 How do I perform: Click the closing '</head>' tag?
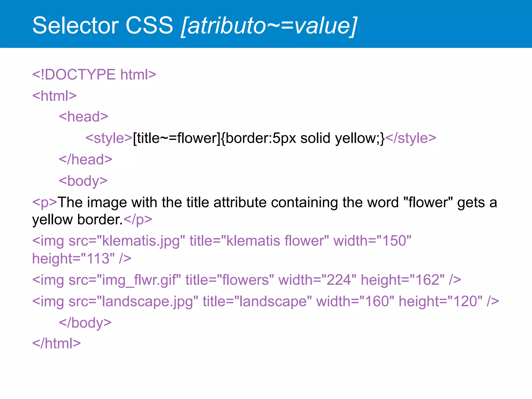pos(86,159)
